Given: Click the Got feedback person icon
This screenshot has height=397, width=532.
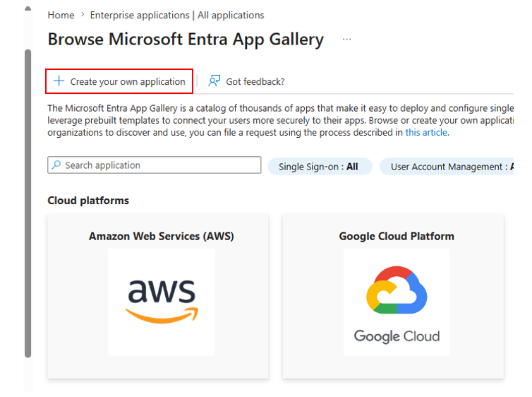Looking at the screenshot, I should (214, 81).
